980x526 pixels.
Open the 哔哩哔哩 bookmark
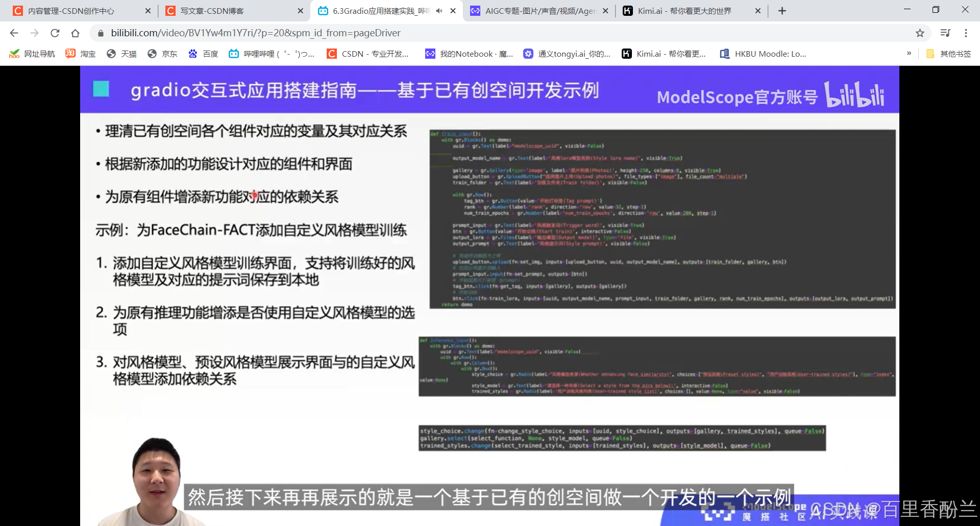point(272,54)
